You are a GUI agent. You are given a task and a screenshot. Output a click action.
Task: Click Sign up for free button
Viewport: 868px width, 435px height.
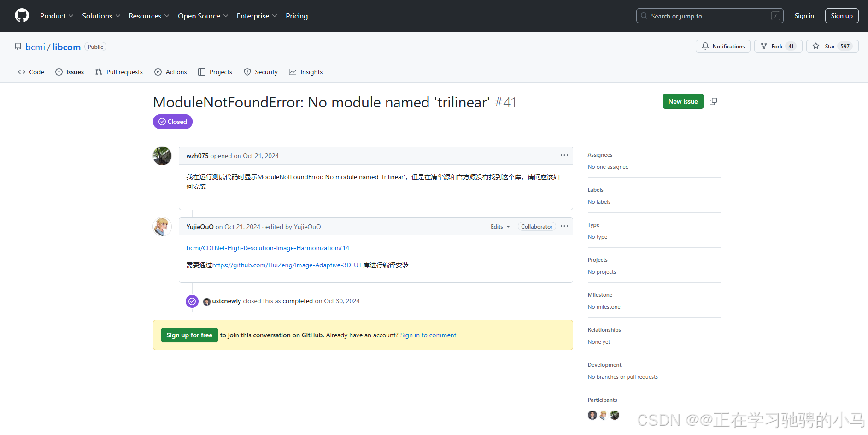coord(189,335)
